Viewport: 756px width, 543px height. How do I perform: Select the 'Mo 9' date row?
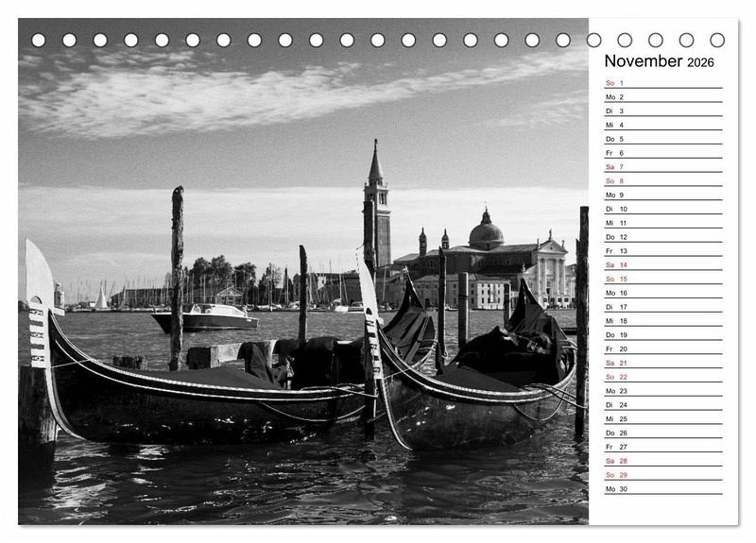663,195
